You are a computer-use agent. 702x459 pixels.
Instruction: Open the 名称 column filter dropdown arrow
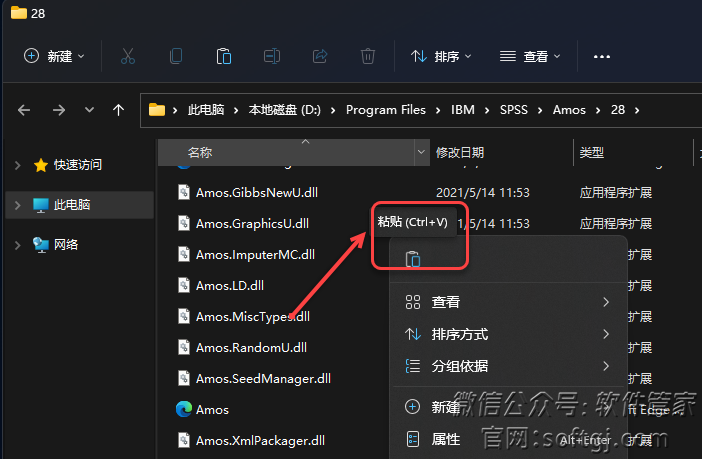pyautogui.click(x=421, y=152)
